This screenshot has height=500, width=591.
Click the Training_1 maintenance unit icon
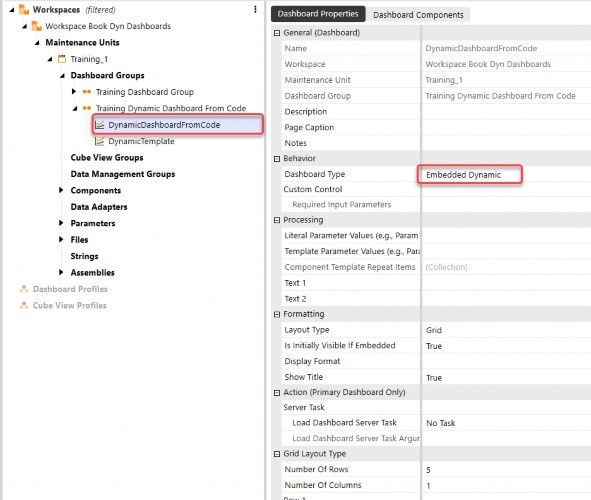[62, 59]
